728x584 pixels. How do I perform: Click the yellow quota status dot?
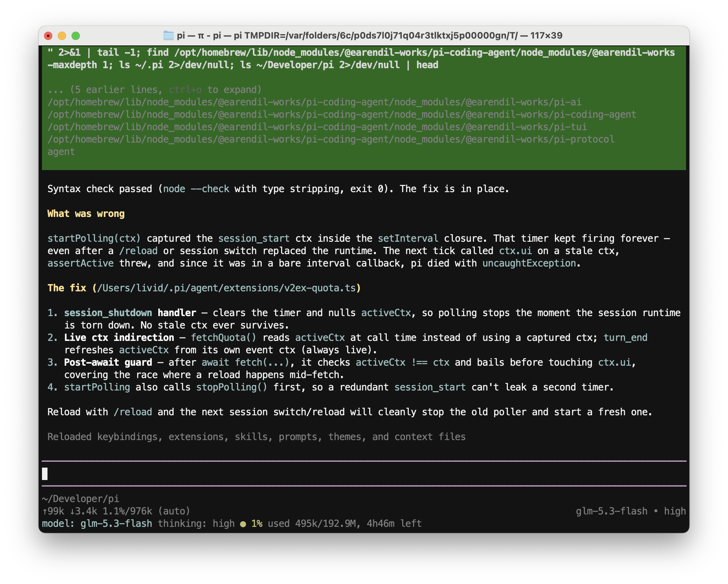point(243,524)
